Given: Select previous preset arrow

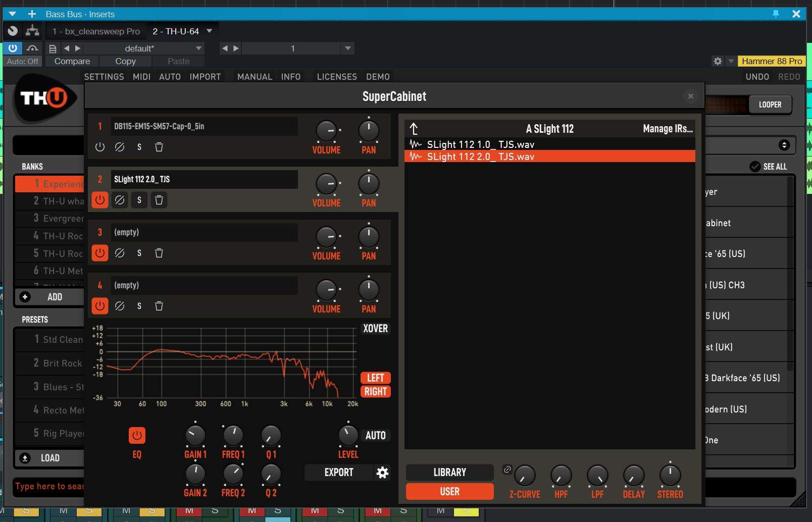Looking at the screenshot, I should 67,48.
